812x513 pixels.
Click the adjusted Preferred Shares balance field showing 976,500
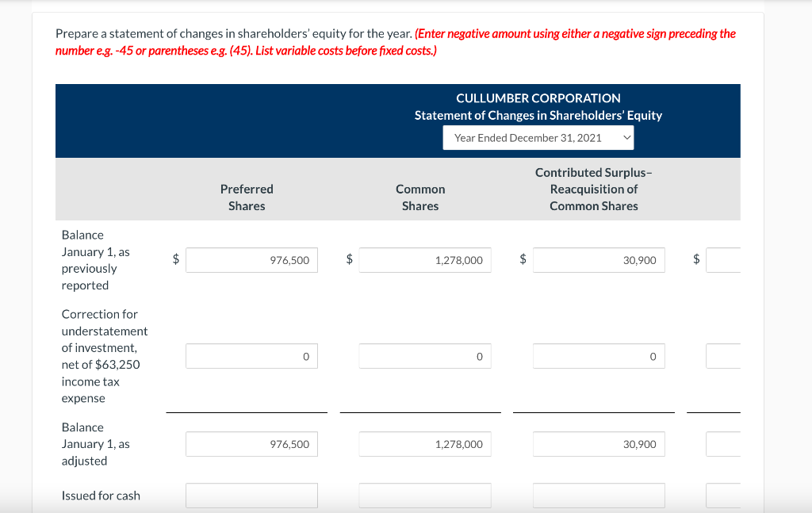[251, 444]
